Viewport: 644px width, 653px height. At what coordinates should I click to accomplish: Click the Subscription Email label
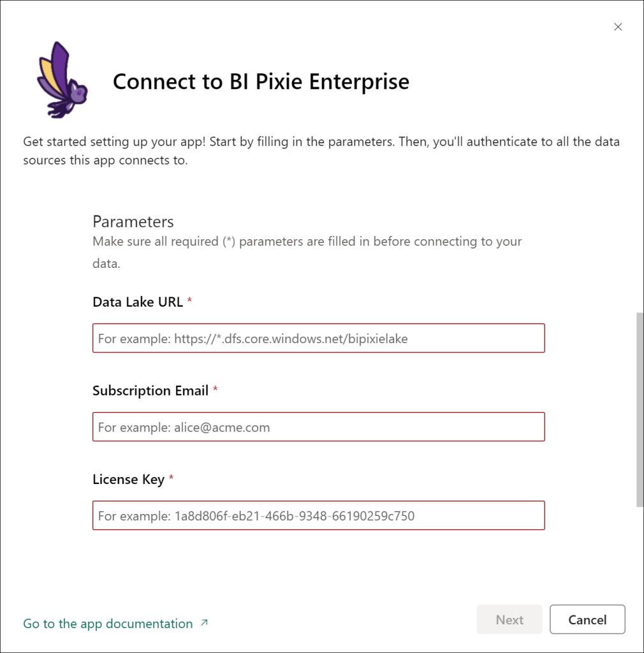[x=150, y=390]
